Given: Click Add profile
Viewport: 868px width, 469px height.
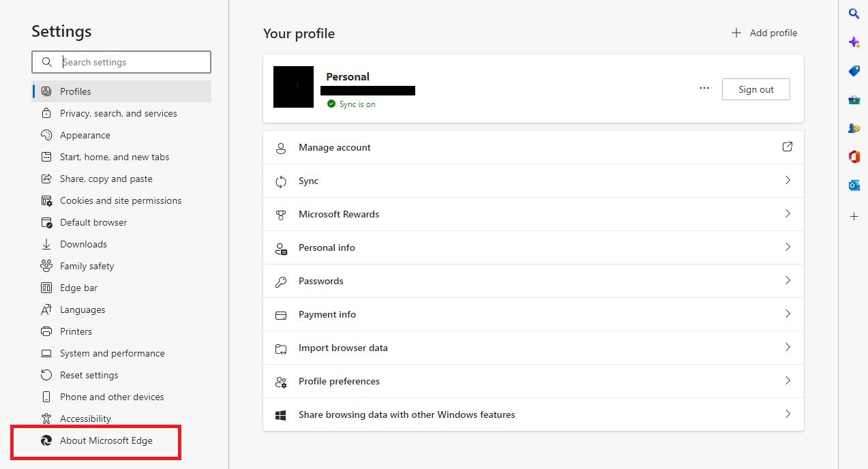Looking at the screenshot, I should click(764, 33).
